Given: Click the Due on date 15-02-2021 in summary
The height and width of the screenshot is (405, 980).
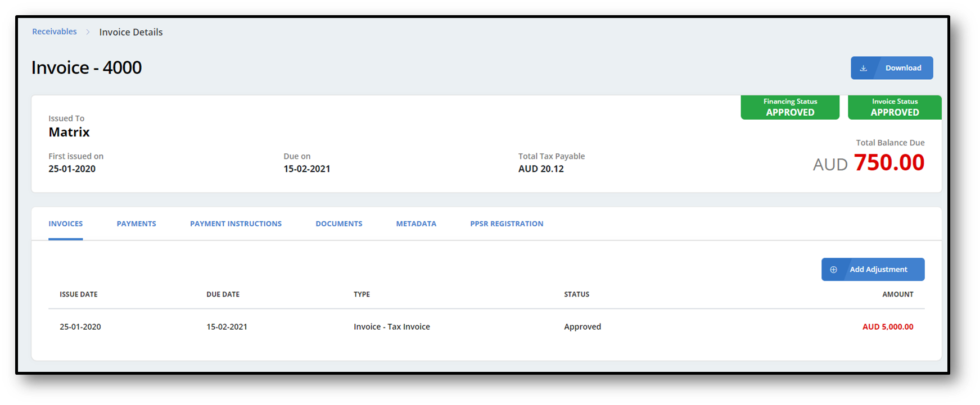Looking at the screenshot, I should (x=307, y=169).
